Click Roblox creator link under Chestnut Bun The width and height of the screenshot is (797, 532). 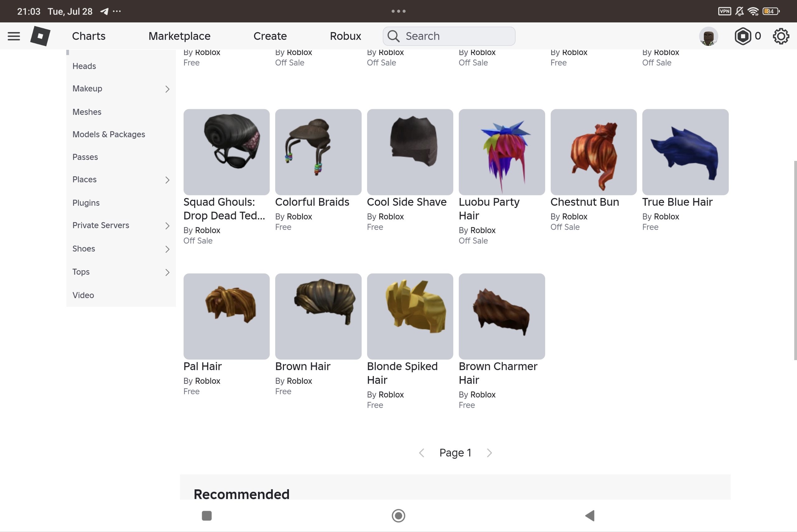[x=575, y=216]
